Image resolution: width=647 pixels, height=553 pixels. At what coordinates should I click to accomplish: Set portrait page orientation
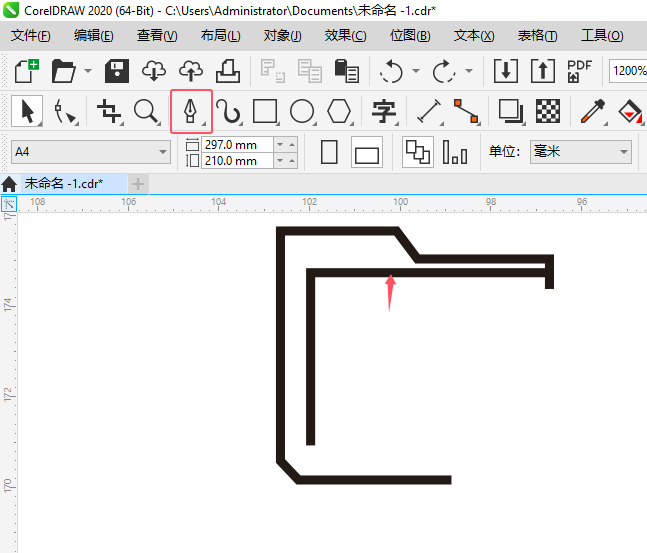pyautogui.click(x=329, y=152)
